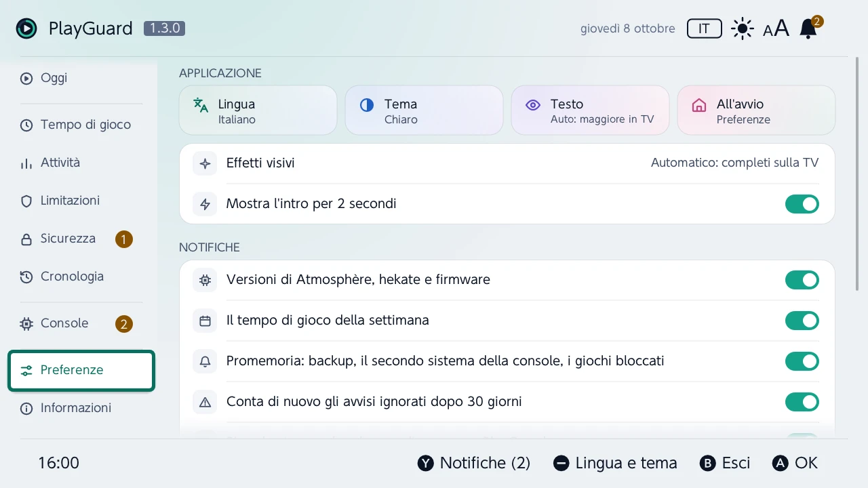
Task: Open the Lingua Italiano selector card
Action: pos(258,110)
